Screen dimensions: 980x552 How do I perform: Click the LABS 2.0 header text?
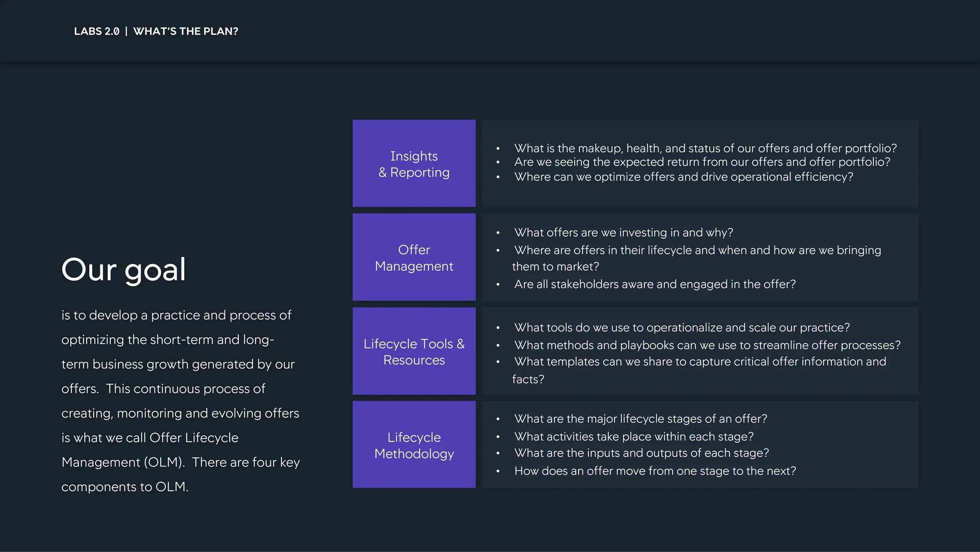96,31
